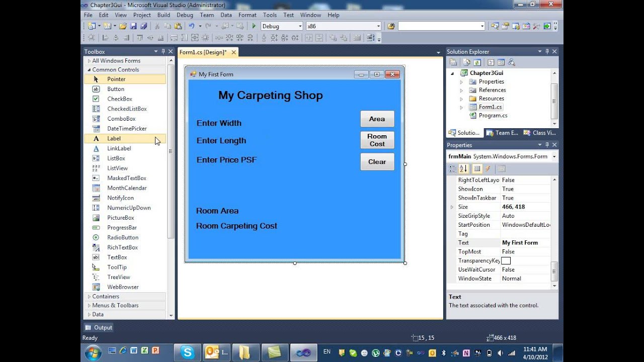644x362 pixels.
Task: Show events with the lightning bolt icon
Action: click(x=488, y=168)
